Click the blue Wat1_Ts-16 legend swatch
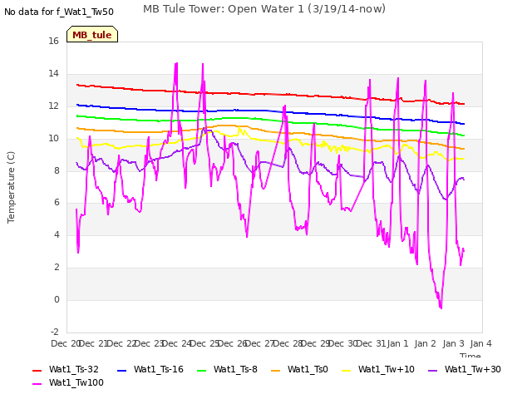This screenshot has width=532, height=399. (x=121, y=370)
